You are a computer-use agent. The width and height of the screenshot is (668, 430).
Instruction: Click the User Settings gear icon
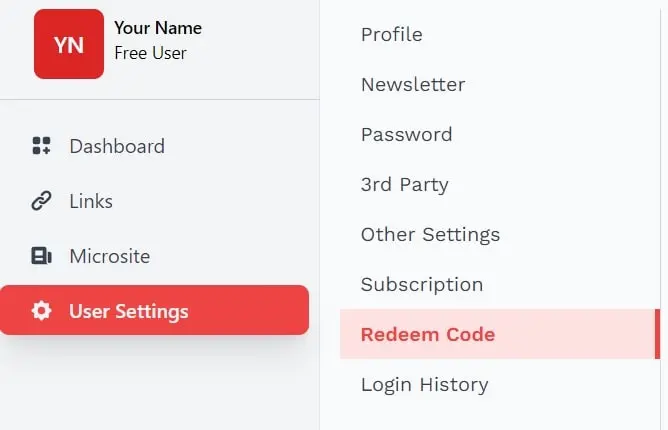point(41,311)
